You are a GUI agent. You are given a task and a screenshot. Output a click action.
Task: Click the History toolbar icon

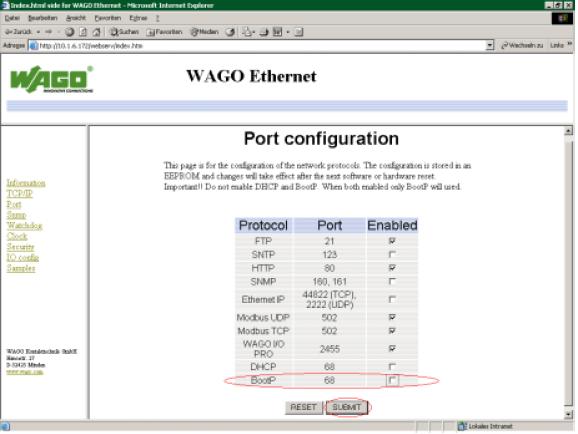pyautogui.click(x=230, y=32)
